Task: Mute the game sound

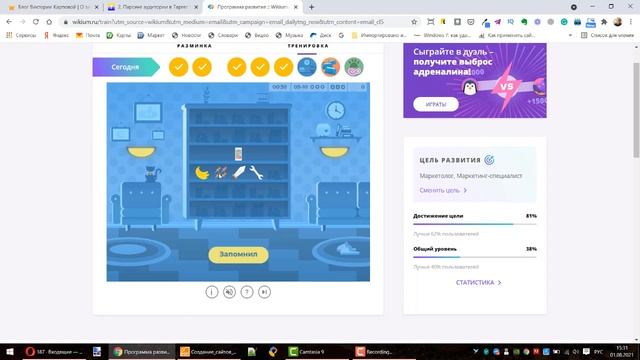Action: (229, 292)
